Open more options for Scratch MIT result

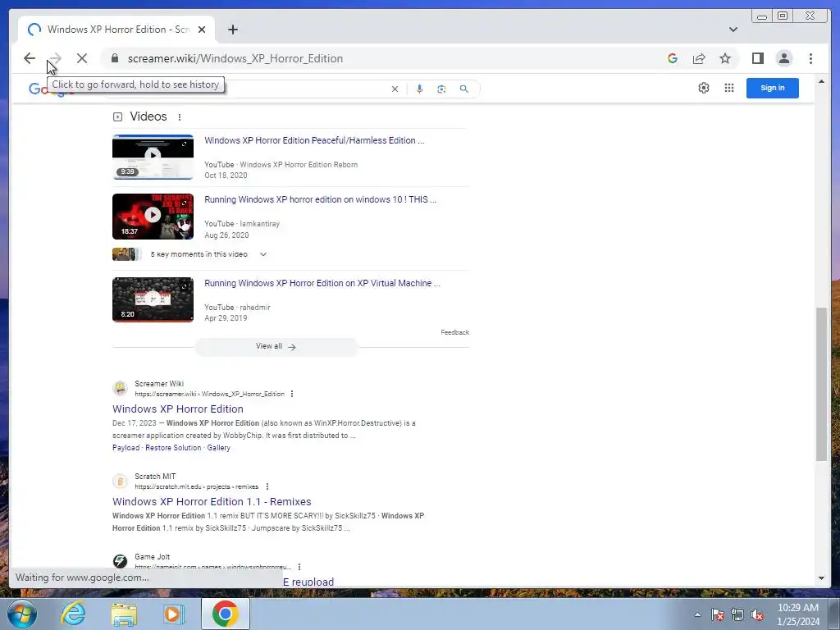pos(267,486)
